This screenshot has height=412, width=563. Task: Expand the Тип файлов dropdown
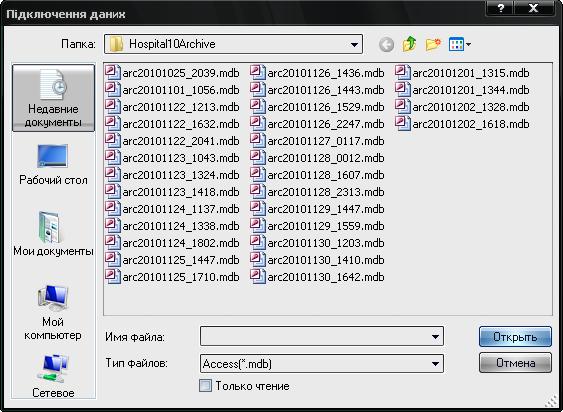coord(435,364)
